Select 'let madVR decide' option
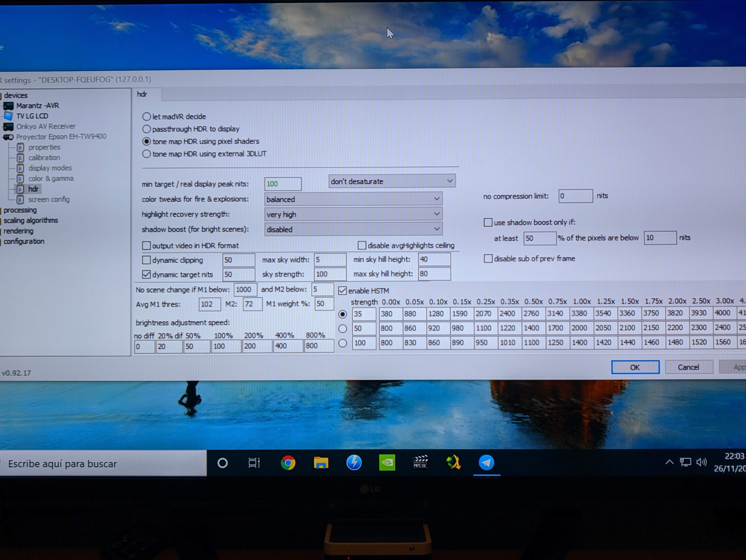Viewport: 746px width, 560px height. click(146, 117)
